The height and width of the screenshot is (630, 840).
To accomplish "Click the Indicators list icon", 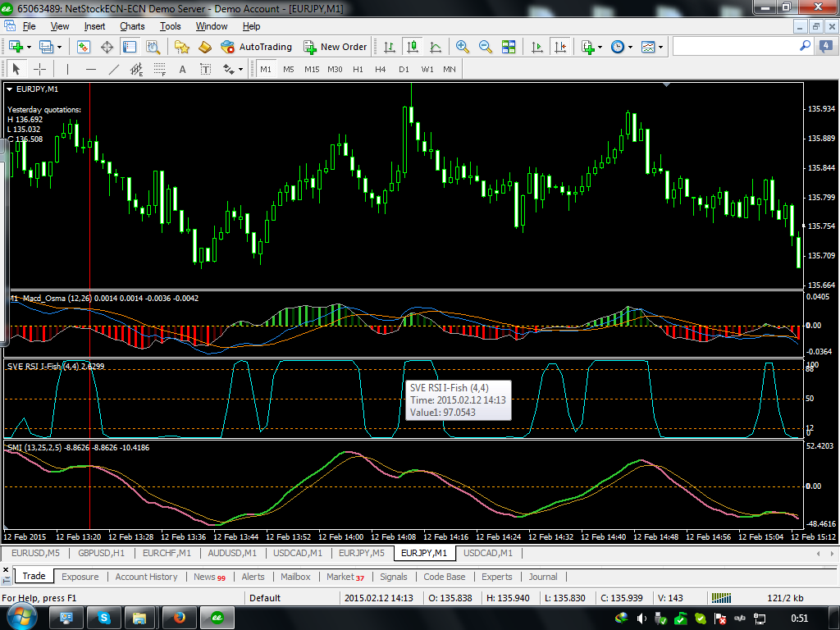I will point(587,47).
